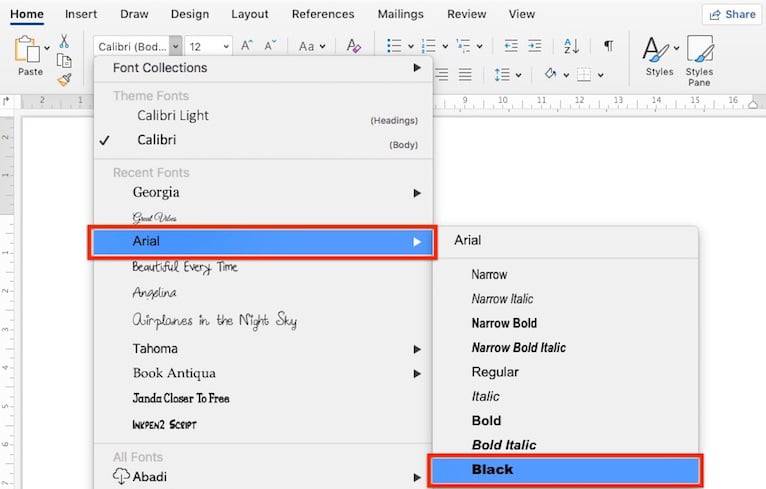Open the Mailings tab
766x489 pixels.
click(401, 14)
